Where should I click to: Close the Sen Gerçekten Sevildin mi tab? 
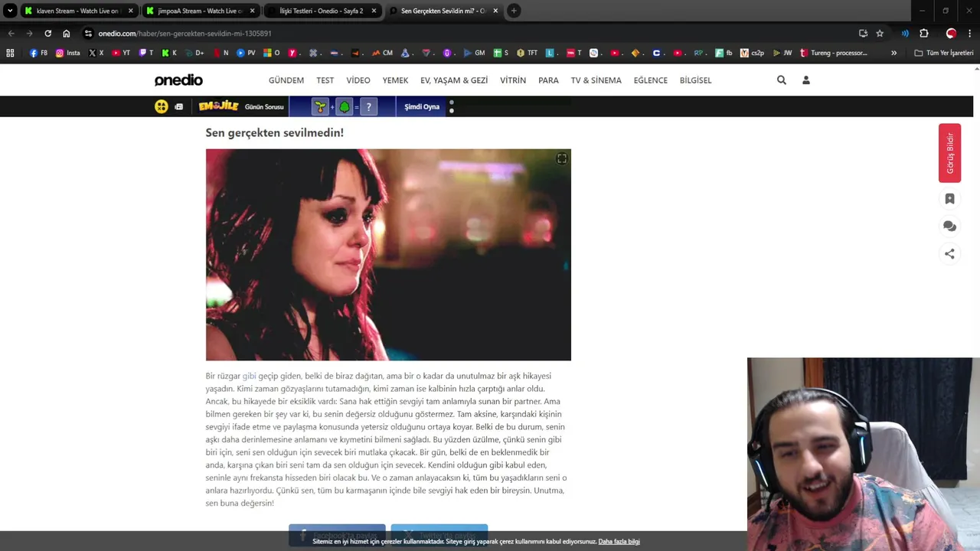pos(495,11)
